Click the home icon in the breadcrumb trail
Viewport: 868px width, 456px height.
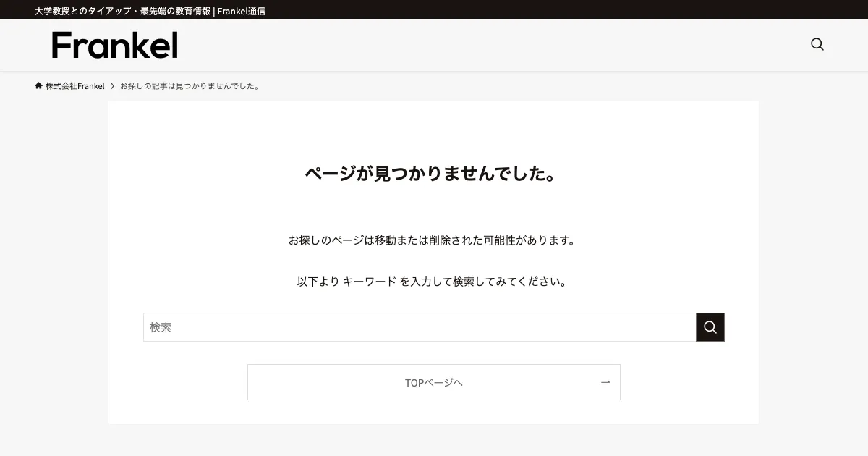(x=38, y=85)
